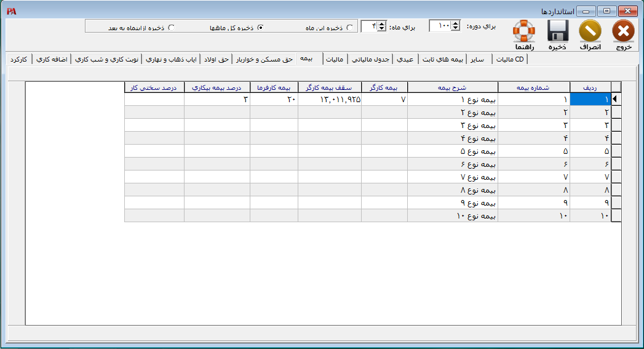Increase the period (برای دوره) spinner value
Viewport: 644px width, 349px height.
(x=455, y=23)
